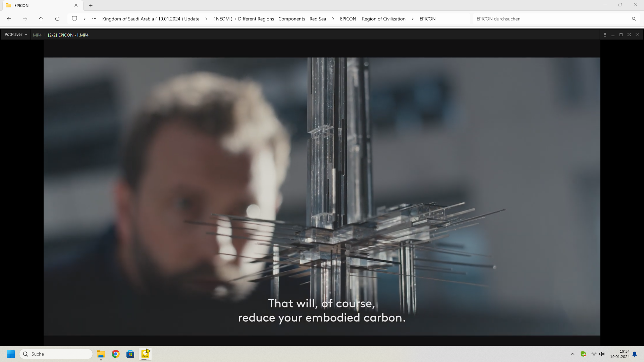Open the Windows Start menu
The height and width of the screenshot is (362, 644).
point(11,354)
